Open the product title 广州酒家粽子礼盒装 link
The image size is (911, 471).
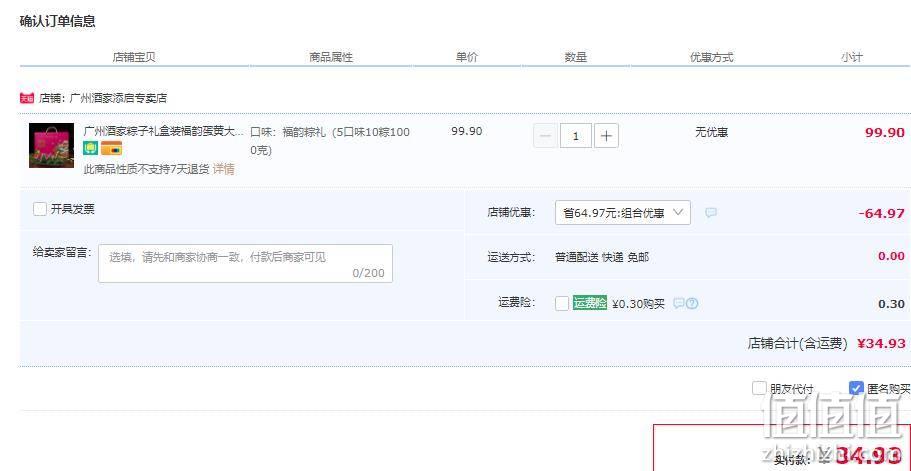point(164,132)
